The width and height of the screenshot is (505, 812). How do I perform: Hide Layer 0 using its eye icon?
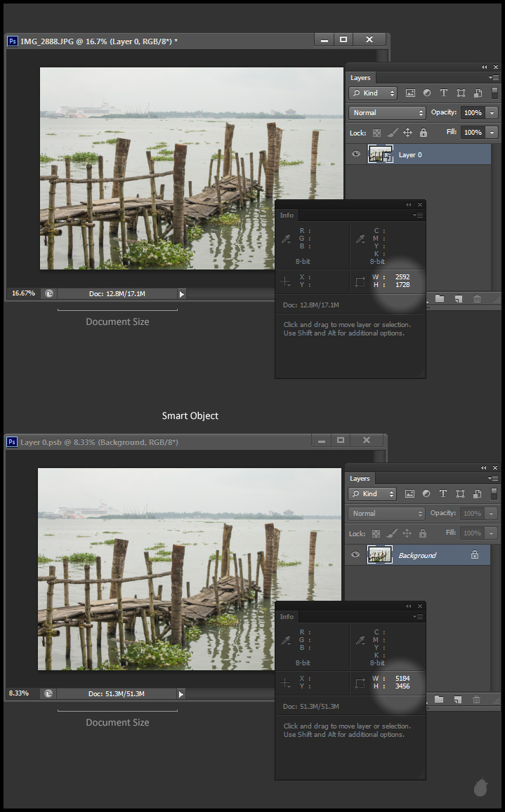coord(356,154)
